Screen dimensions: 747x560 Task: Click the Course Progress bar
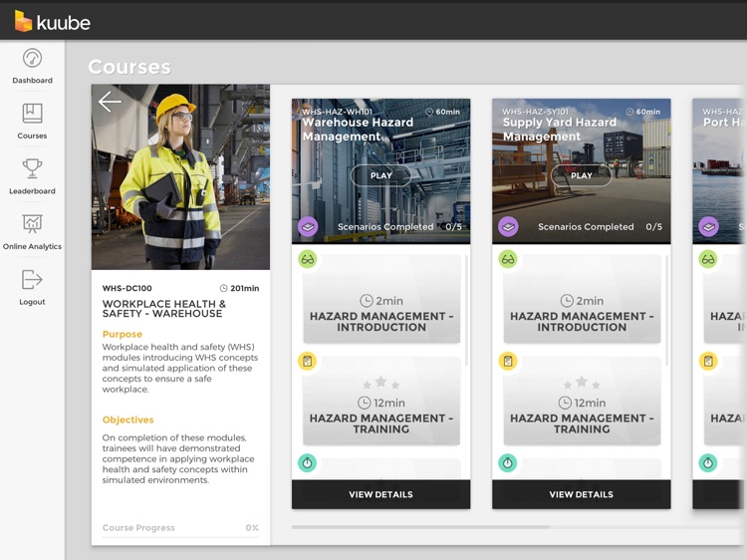coord(180,537)
